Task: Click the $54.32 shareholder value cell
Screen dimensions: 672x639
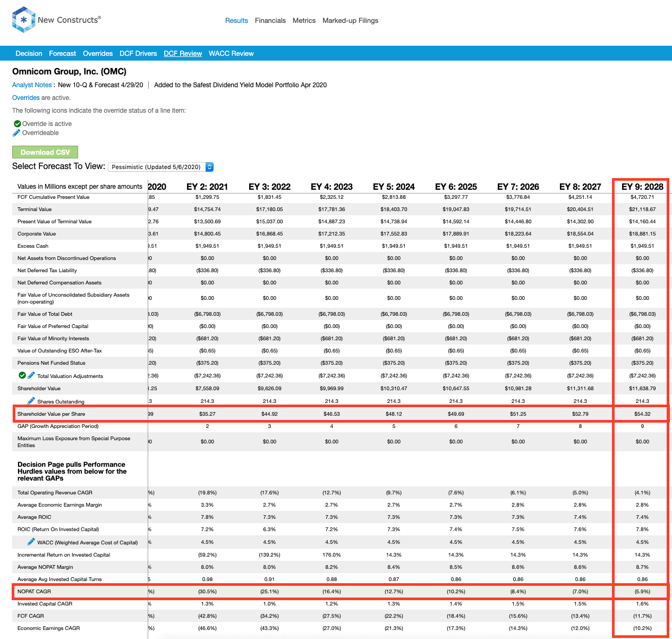Action: (642, 414)
